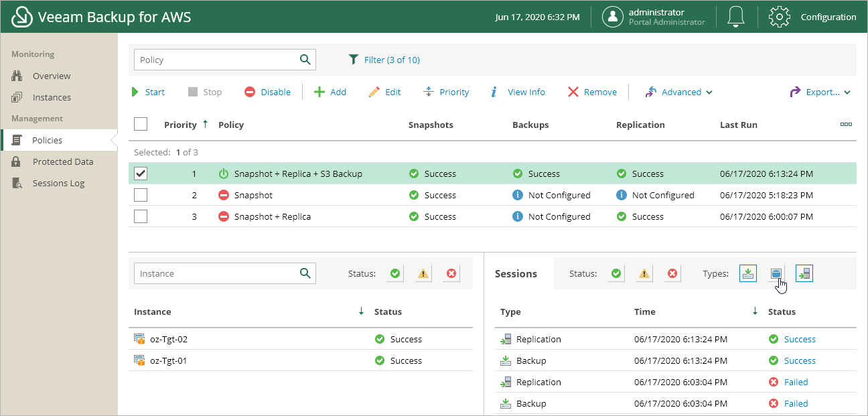Toggle the select-all policies checkbox
Screen dimensions: 868x416
coord(141,124)
